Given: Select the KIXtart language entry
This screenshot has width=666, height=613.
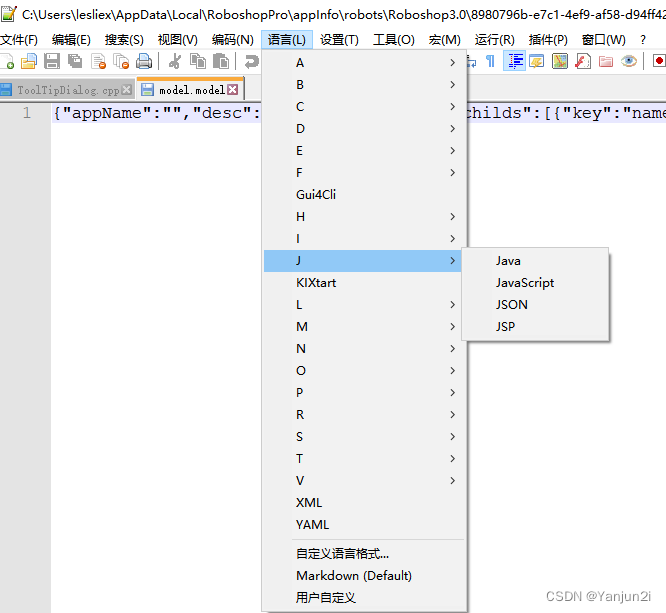Looking at the screenshot, I should (364, 283).
